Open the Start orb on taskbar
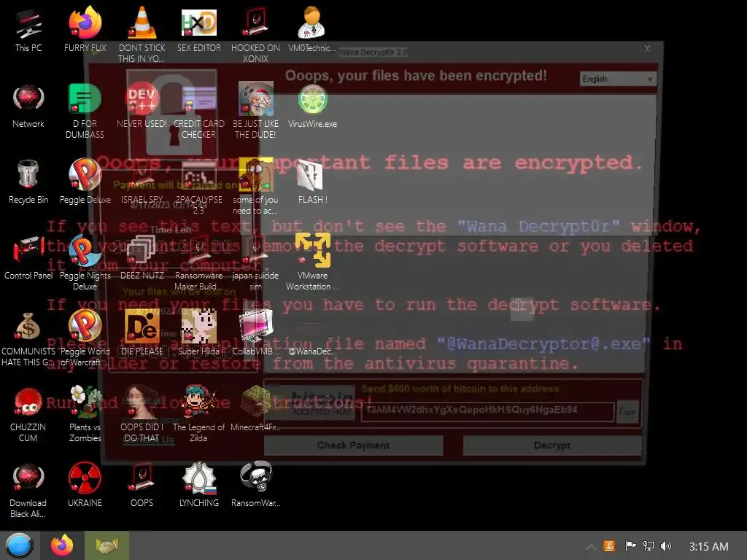747x560 pixels. [x=19, y=545]
